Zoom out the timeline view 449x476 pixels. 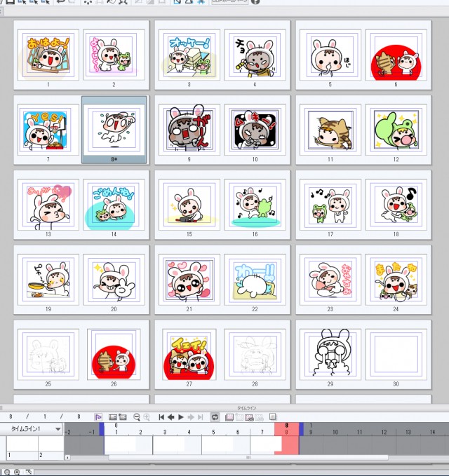point(137,417)
